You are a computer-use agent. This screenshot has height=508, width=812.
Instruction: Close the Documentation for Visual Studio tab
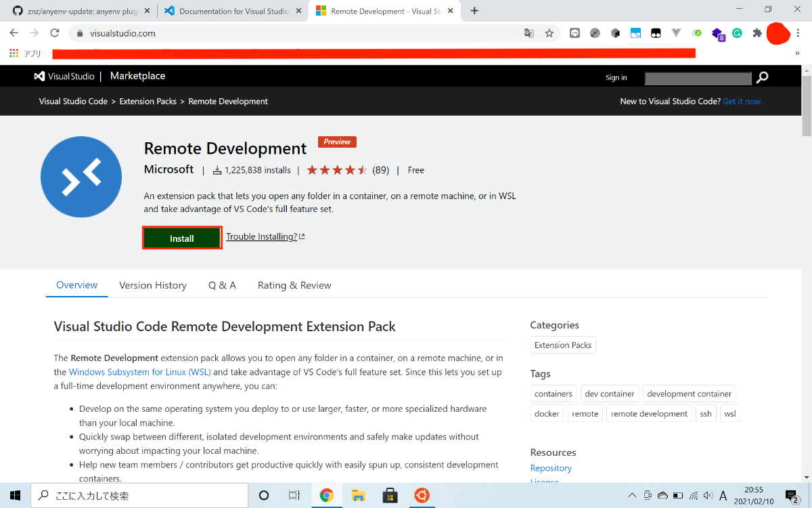tap(298, 11)
